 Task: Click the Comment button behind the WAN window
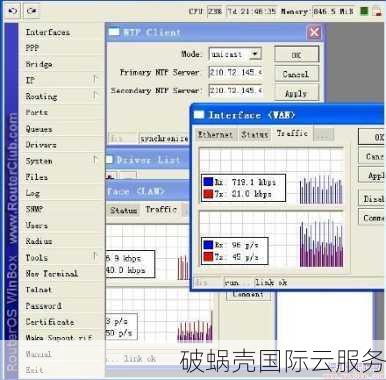(x=248, y=295)
